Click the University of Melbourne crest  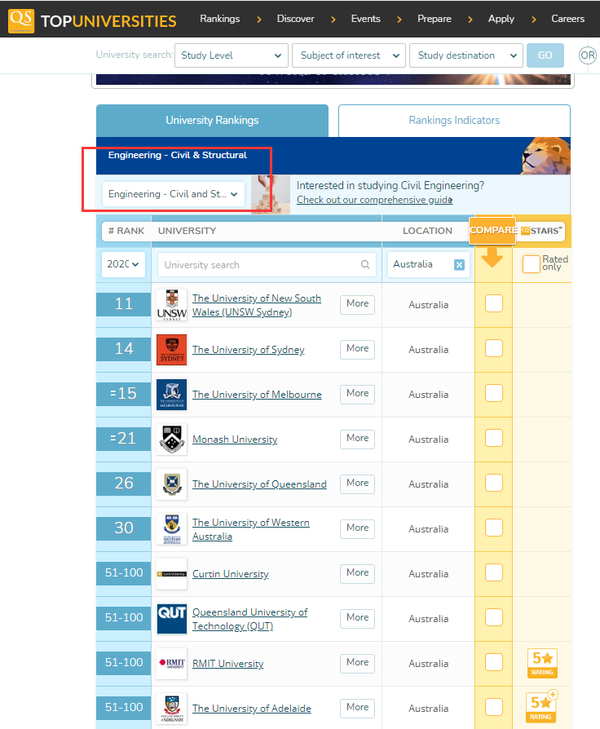171,394
